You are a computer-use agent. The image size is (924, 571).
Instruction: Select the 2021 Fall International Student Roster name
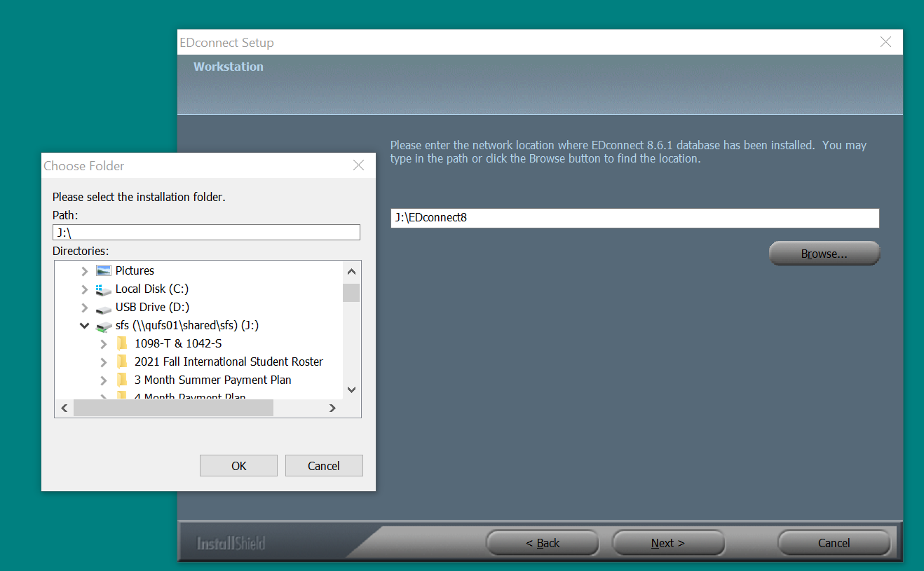click(x=229, y=362)
